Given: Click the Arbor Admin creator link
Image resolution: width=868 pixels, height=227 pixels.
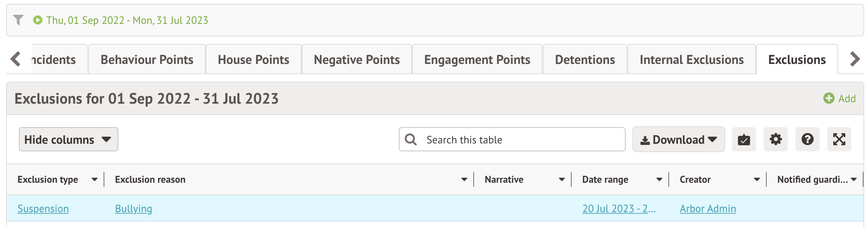Looking at the screenshot, I should click(x=708, y=209).
